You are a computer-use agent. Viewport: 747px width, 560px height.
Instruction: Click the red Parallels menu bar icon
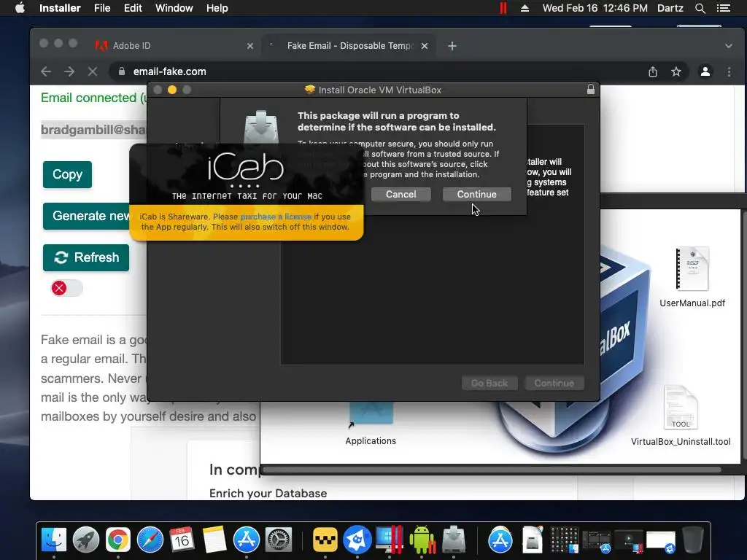(503, 8)
